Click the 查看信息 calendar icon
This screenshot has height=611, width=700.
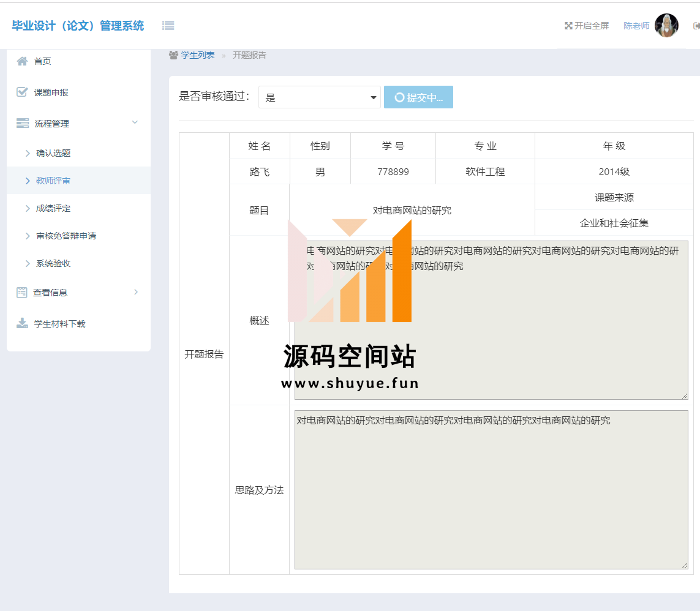(22, 293)
